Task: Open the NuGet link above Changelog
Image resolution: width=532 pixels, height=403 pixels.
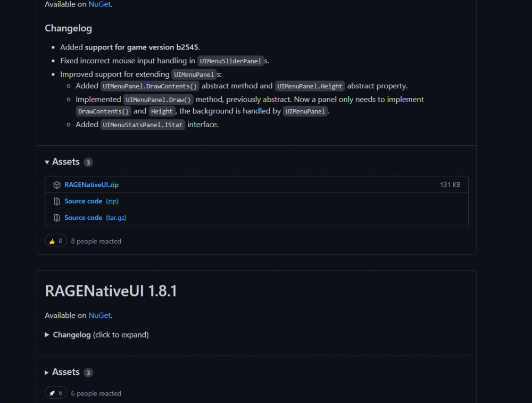Action: pyautogui.click(x=99, y=4)
